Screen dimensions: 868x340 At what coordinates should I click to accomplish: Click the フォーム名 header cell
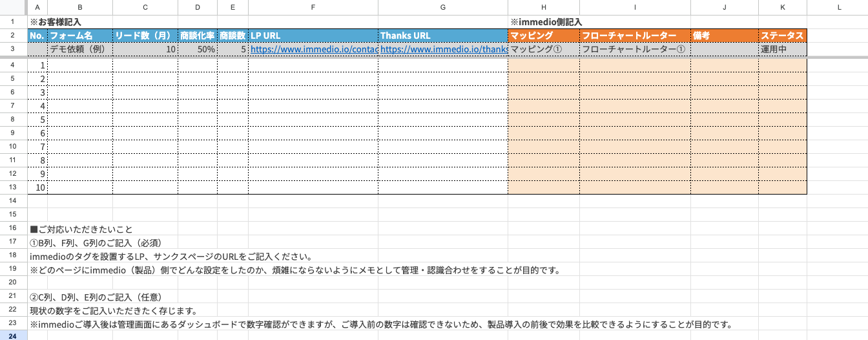pyautogui.click(x=79, y=36)
